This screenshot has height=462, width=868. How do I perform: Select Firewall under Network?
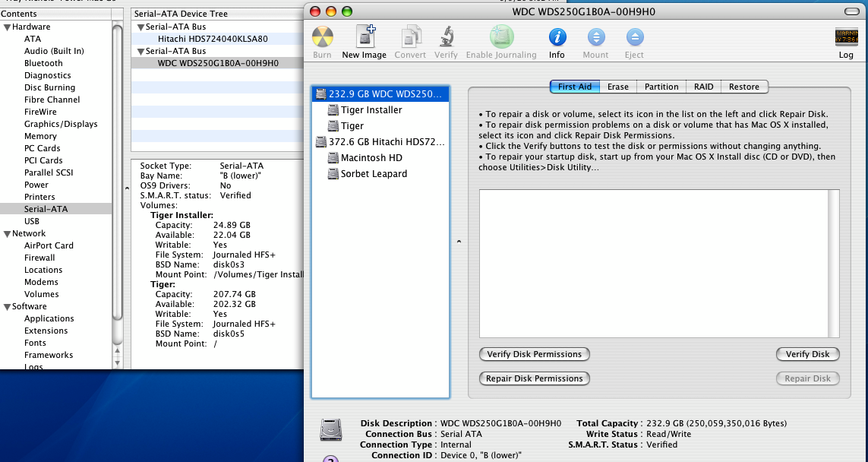click(39, 258)
